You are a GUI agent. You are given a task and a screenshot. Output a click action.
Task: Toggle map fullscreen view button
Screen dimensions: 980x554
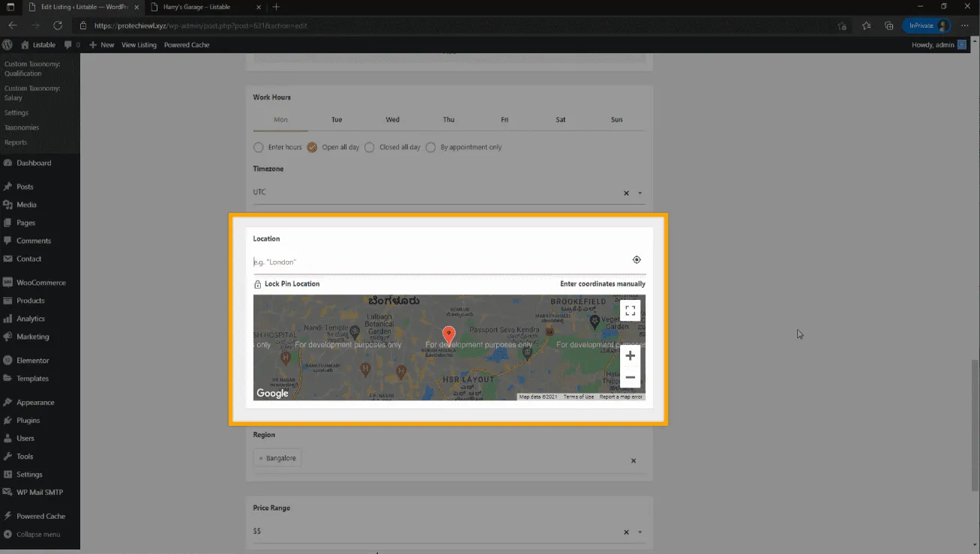[x=630, y=310]
